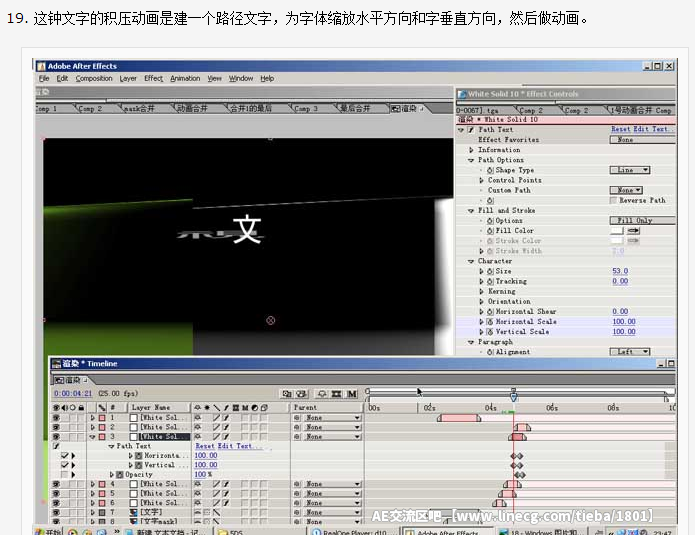The width and height of the screenshot is (695, 535).
Task: Open the Composition menu
Action: (x=94, y=78)
